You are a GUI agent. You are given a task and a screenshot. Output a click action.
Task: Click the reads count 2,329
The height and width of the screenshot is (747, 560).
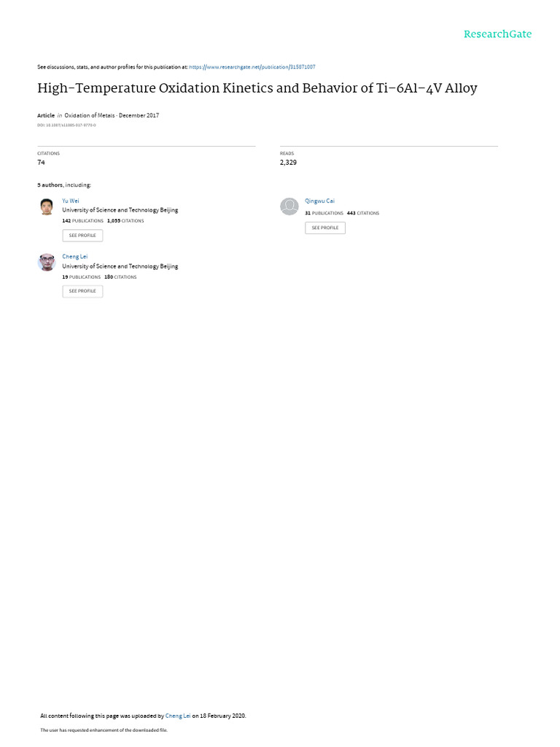coord(288,163)
